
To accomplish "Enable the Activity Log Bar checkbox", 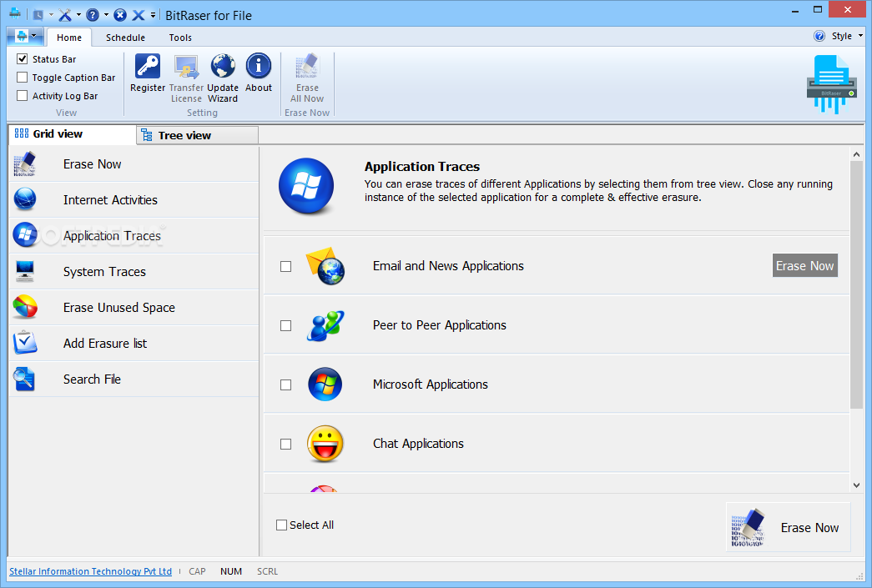I will [23, 96].
